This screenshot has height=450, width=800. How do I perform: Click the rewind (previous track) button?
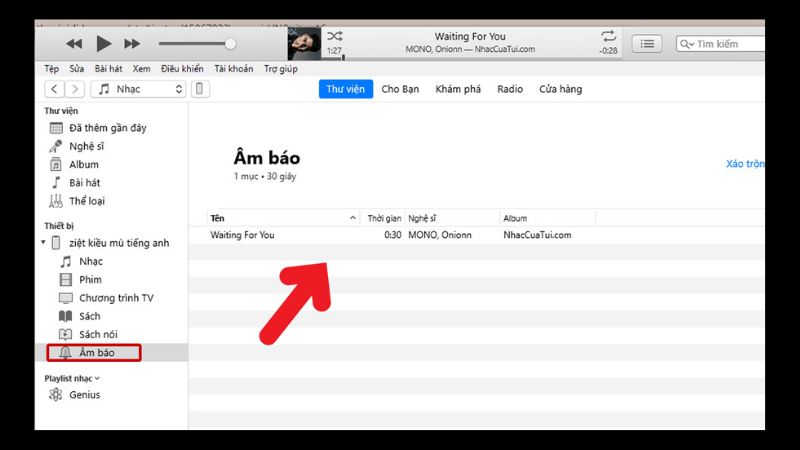(74, 44)
